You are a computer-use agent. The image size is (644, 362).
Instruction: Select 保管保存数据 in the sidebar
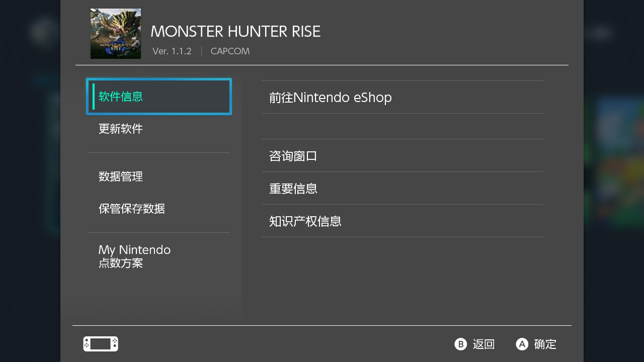tap(159, 209)
